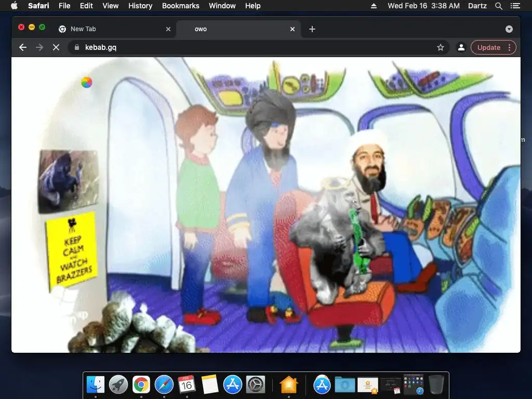
Task: Open the History menu
Action: 140,6
